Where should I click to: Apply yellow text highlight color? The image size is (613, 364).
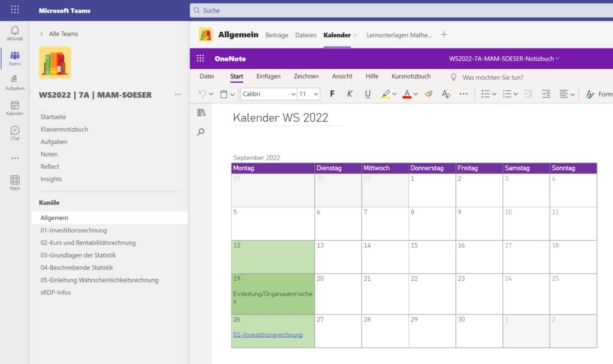pyautogui.click(x=386, y=94)
